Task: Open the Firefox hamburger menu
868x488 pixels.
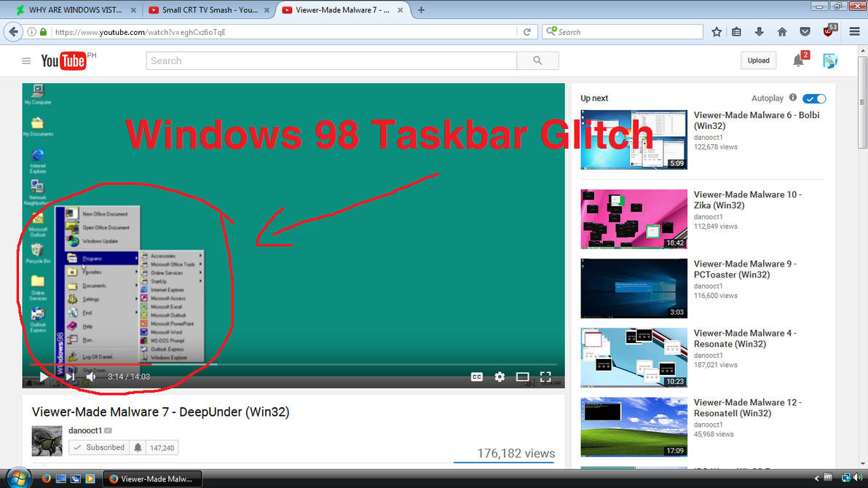Action: (x=854, y=31)
